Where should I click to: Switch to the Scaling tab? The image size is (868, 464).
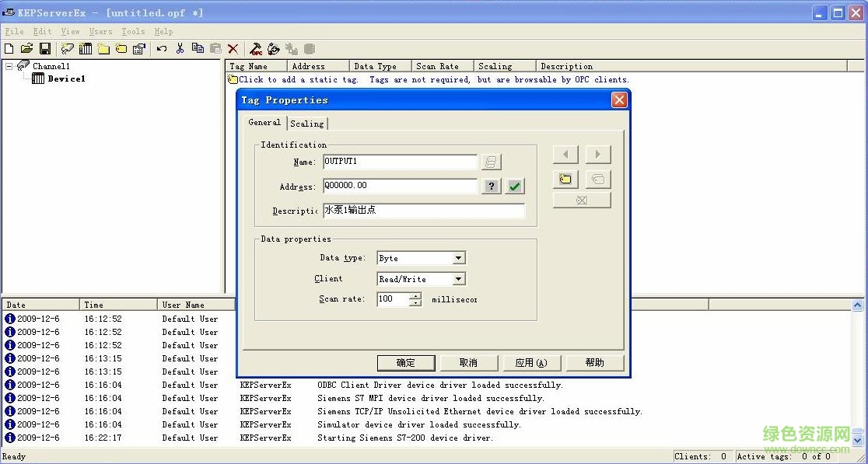point(306,123)
